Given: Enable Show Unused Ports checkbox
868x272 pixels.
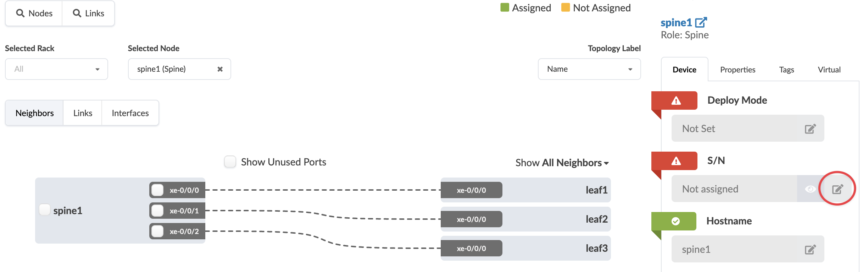Looking at the screenshot, I should click(x=230, y=162).
